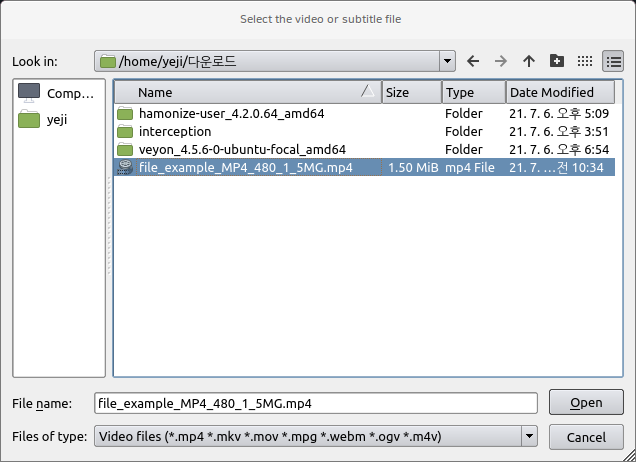Click the Open button

586,403
